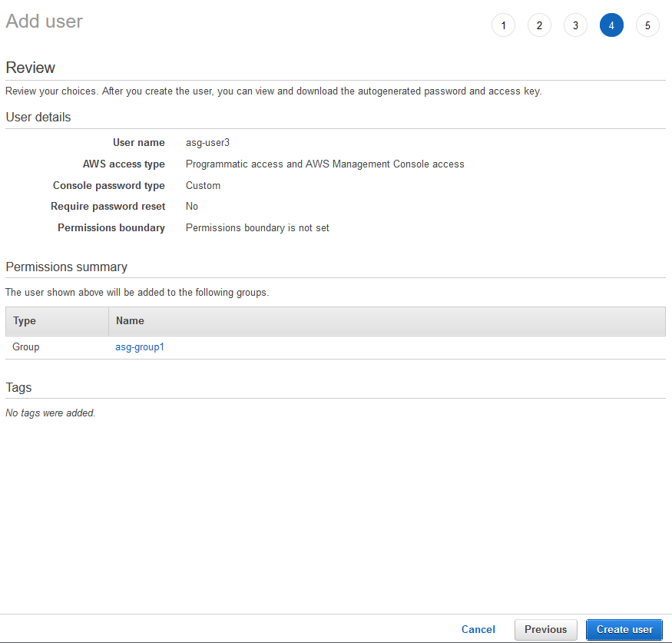Image resolution: width=672 pixels, height=643 pixels.
Task: Click the step 5 circle
Action: point(647,25)
